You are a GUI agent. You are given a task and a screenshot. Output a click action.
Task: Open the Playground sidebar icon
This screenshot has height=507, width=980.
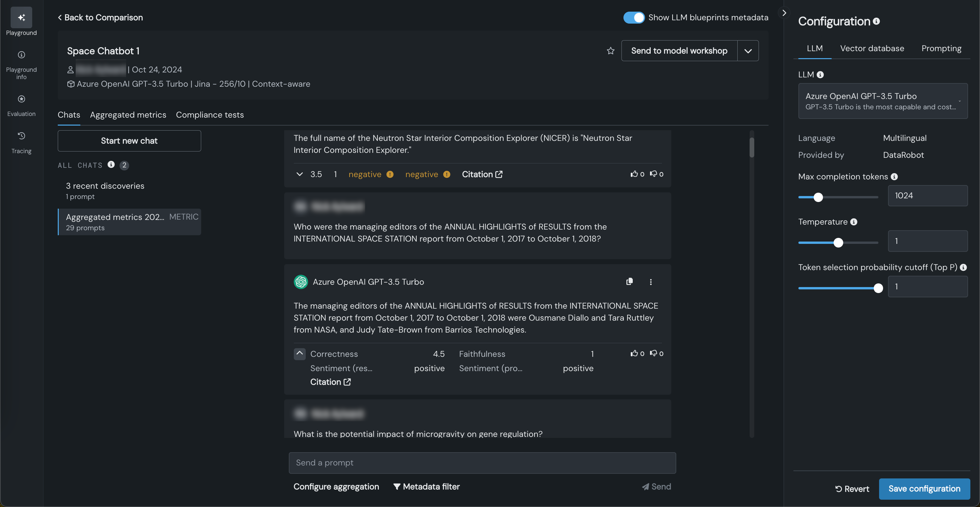coord(21,18)
